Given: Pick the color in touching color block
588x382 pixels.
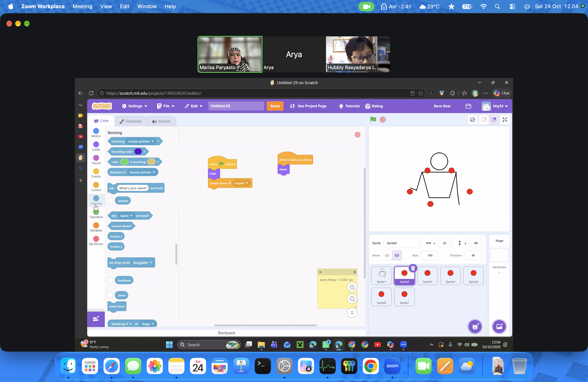Looking at the screenshot, I should point(138,151).
